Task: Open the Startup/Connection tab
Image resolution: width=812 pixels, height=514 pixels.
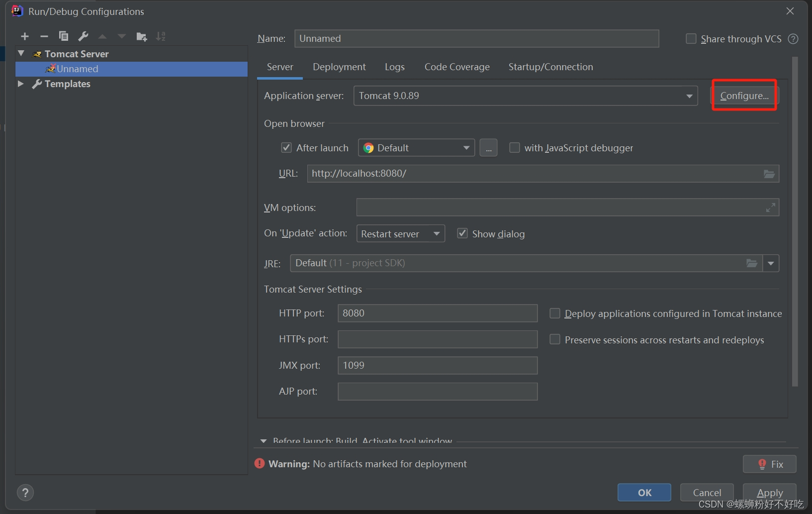Action: [x=550, y=67]
